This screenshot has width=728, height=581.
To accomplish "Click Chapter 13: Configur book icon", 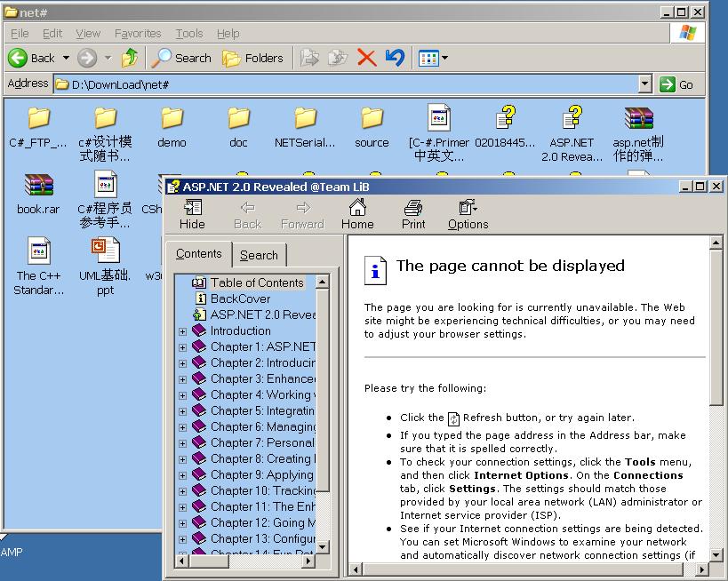I will pyautogui.click(x=199, y=537).
